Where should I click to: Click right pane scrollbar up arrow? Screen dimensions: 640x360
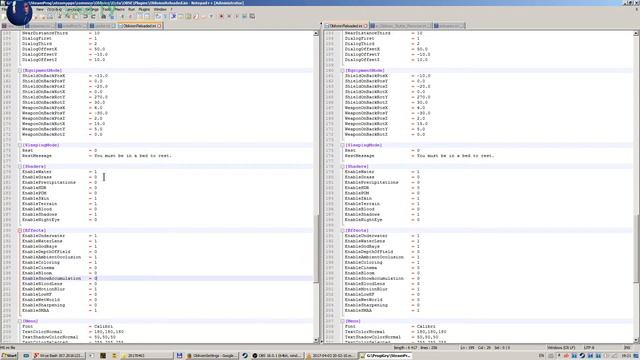(x=636, y=33)
